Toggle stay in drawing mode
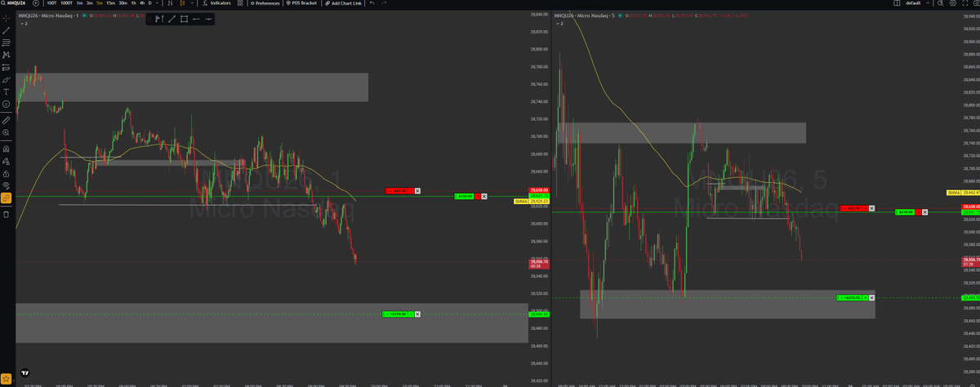The height and width of the screenshot is (387, 980). coord(6,161)
